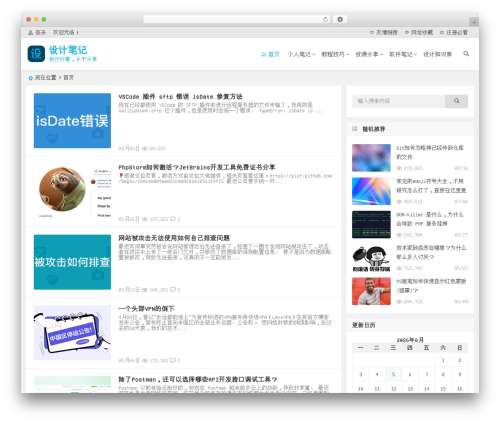Click the 设计笔记 site logo icon
This screenshot has height=423, width=500.
click(x=36, y=54)
